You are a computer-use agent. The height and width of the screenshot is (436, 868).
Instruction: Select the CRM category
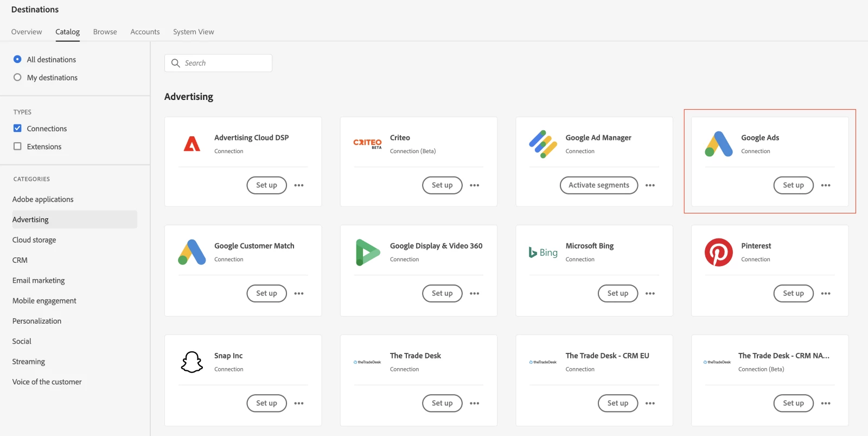point(20,260)
